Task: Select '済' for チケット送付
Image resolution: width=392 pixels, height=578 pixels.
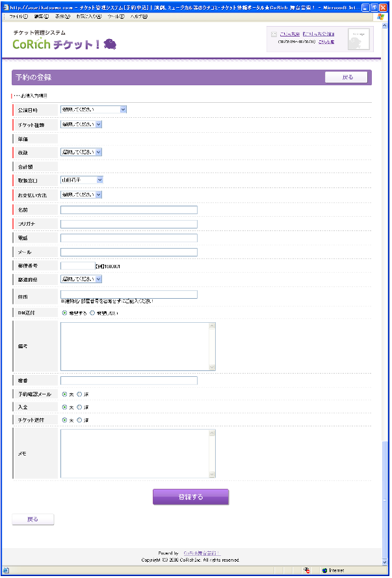Action: click(79, 420)
